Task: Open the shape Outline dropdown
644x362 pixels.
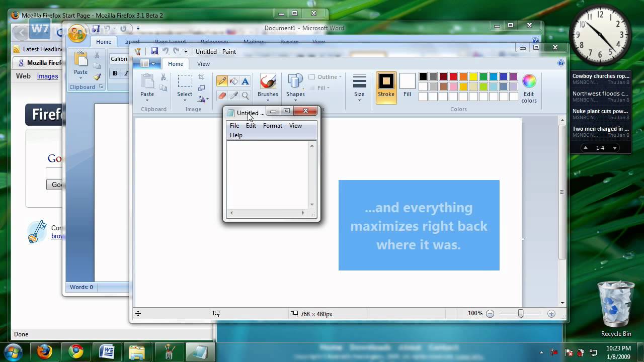Action: click(x=325, y=77)
